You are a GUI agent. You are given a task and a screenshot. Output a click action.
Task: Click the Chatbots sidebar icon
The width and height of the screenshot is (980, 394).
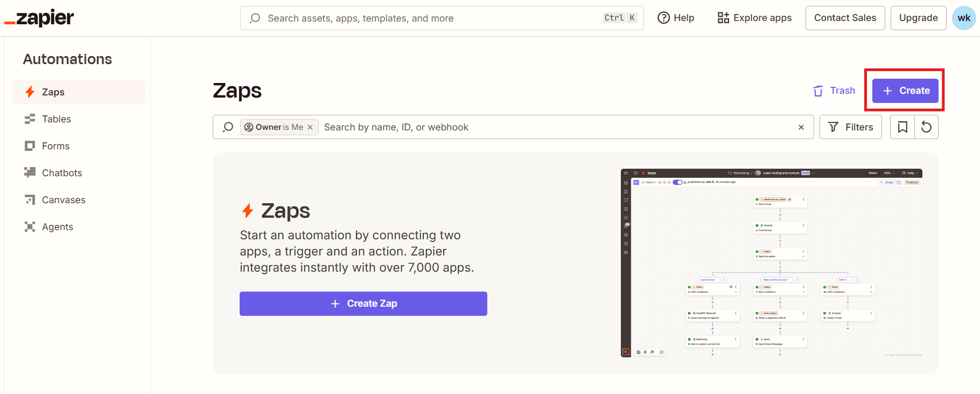[30, 172]
